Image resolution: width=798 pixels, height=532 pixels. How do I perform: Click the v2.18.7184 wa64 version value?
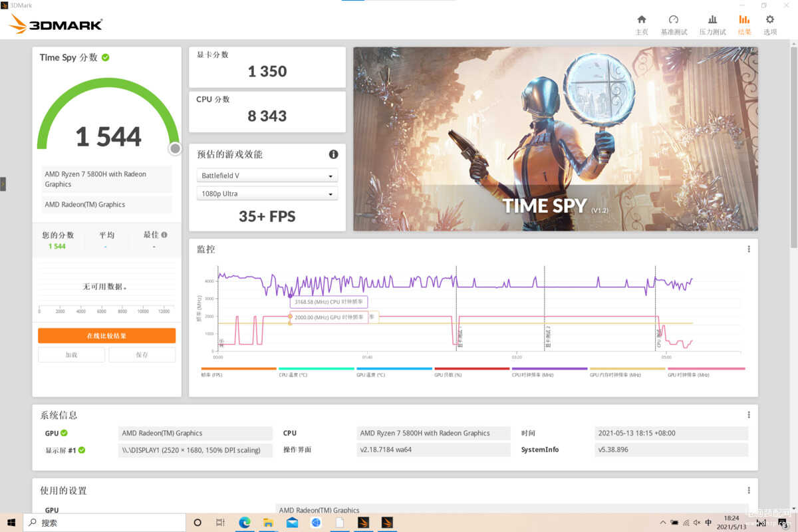pos(434,450)
